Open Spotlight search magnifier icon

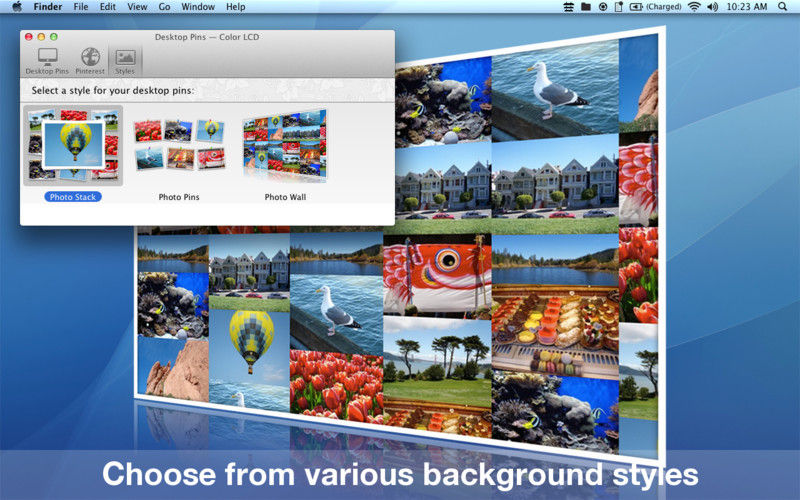pos(782,7)
